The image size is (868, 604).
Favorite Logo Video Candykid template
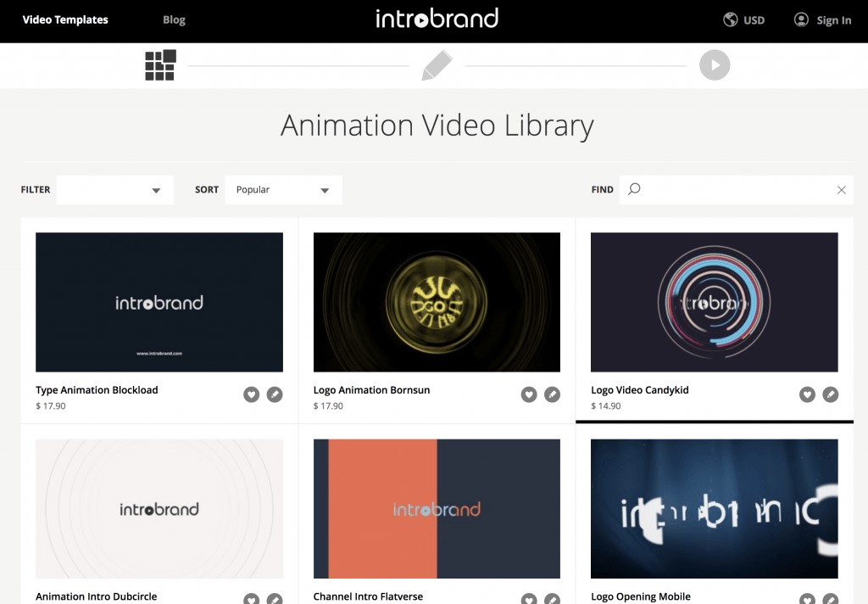click(807, 394)
